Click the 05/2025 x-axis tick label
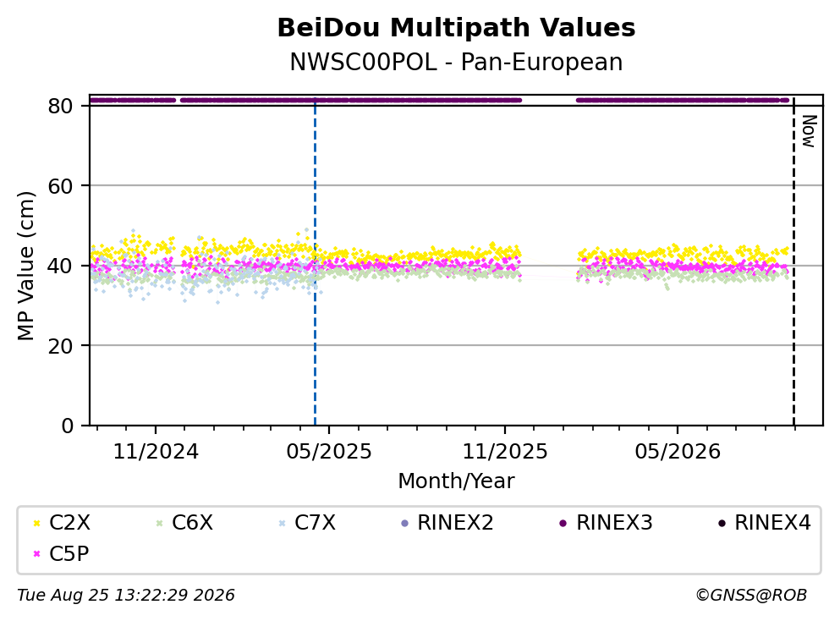840x621 pixels. (x=329, y=453)
